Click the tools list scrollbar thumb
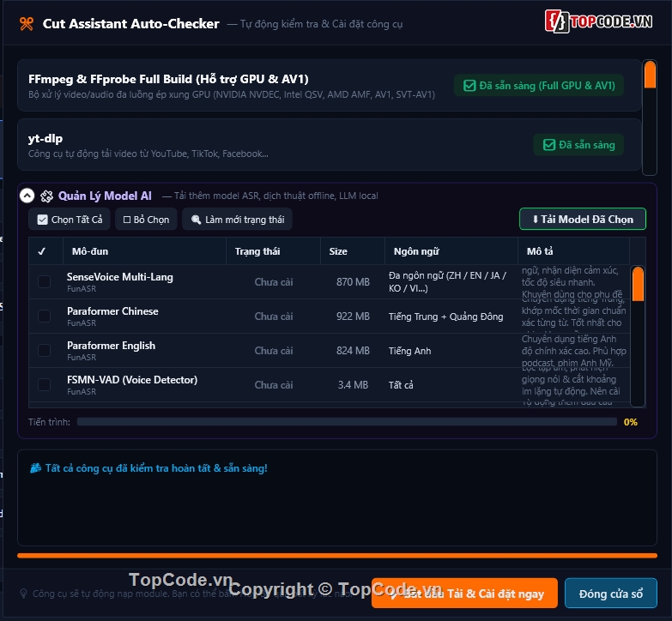 point(650,75)
